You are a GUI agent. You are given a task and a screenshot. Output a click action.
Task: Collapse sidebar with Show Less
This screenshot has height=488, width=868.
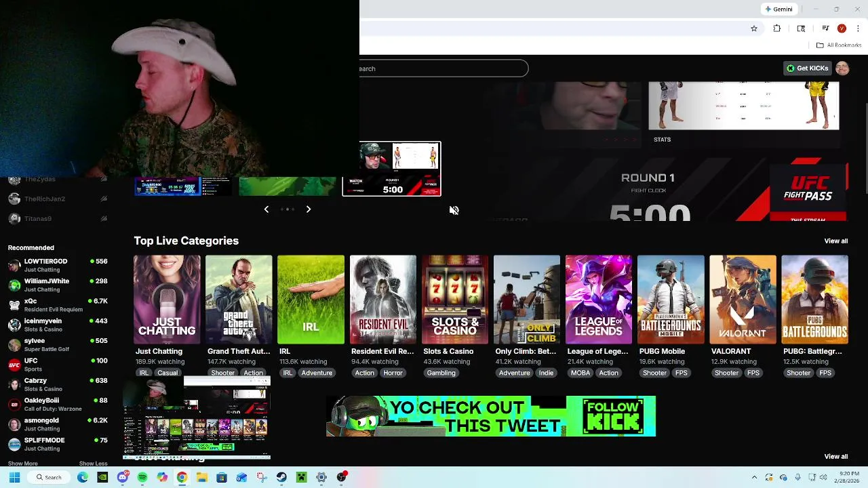point(93,464)
